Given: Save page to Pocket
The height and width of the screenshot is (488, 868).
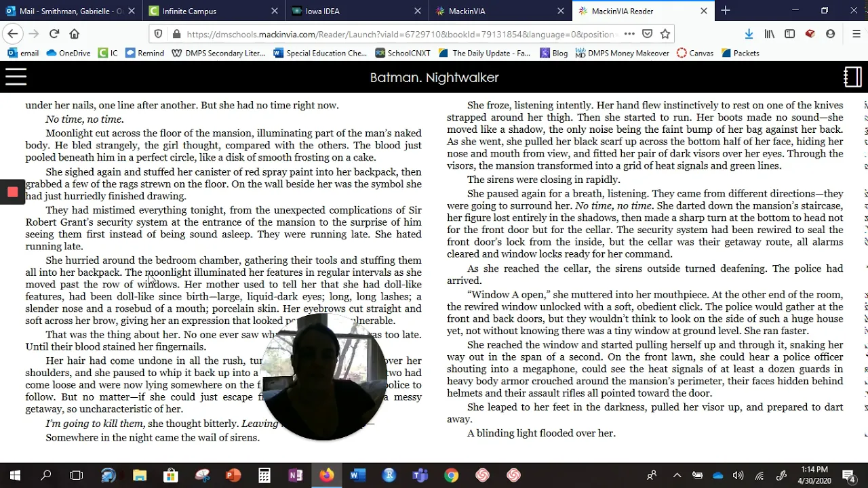Looking at the screenshot, I should (648, 34).
